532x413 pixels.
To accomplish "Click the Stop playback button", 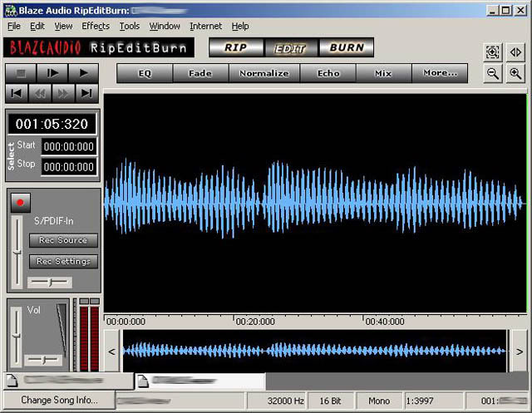I will tap(21, 72).
